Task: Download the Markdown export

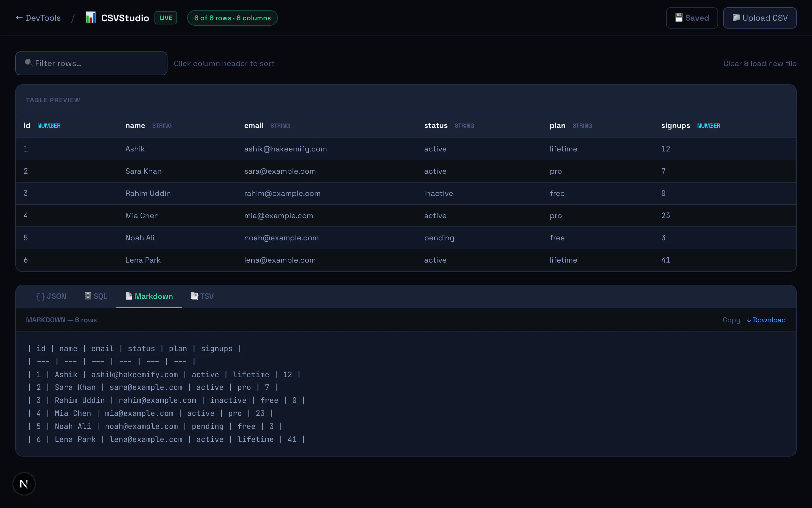Action: coord(766,320)
